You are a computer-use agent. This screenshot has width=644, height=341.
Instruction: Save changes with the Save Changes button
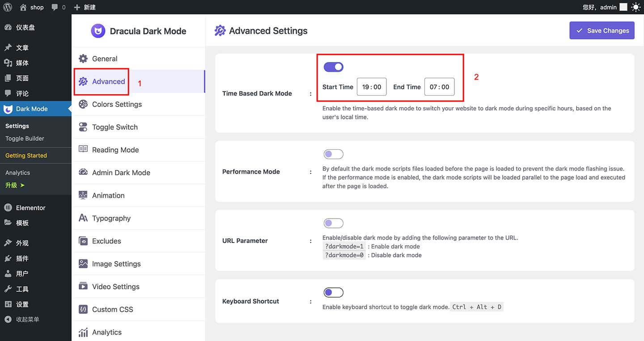602,30
